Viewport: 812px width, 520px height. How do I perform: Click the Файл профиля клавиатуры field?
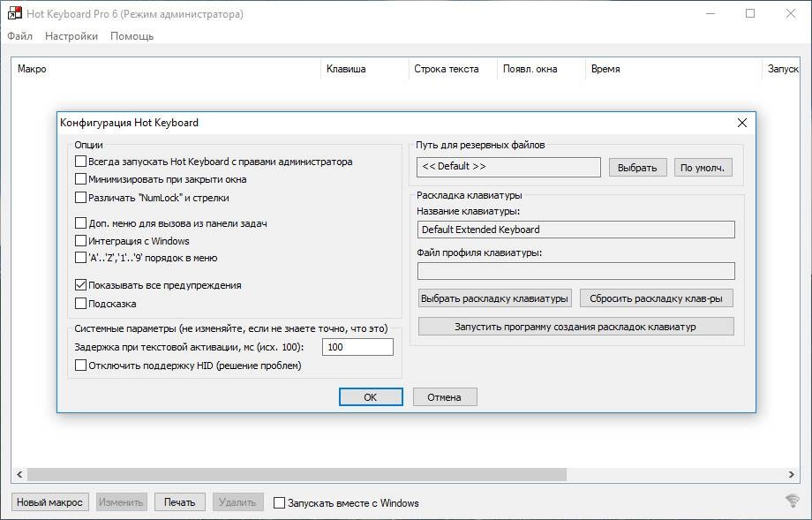coord(575,271)
